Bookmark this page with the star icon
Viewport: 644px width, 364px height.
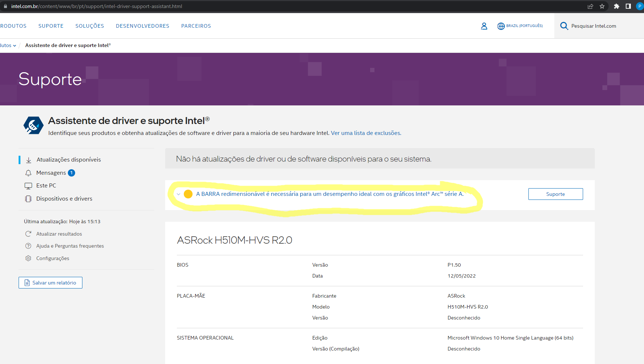pyautogui.click(x=602, y=6)
